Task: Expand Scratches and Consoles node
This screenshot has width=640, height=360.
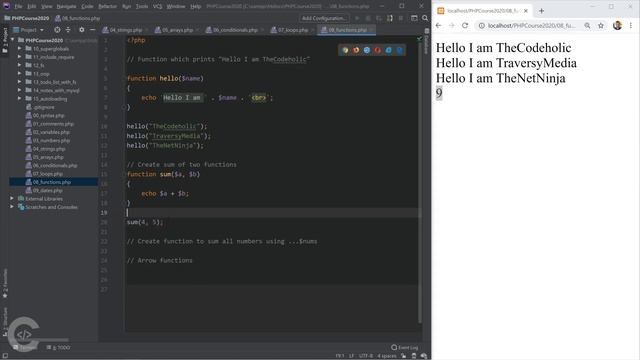Action: click(12, 207)
